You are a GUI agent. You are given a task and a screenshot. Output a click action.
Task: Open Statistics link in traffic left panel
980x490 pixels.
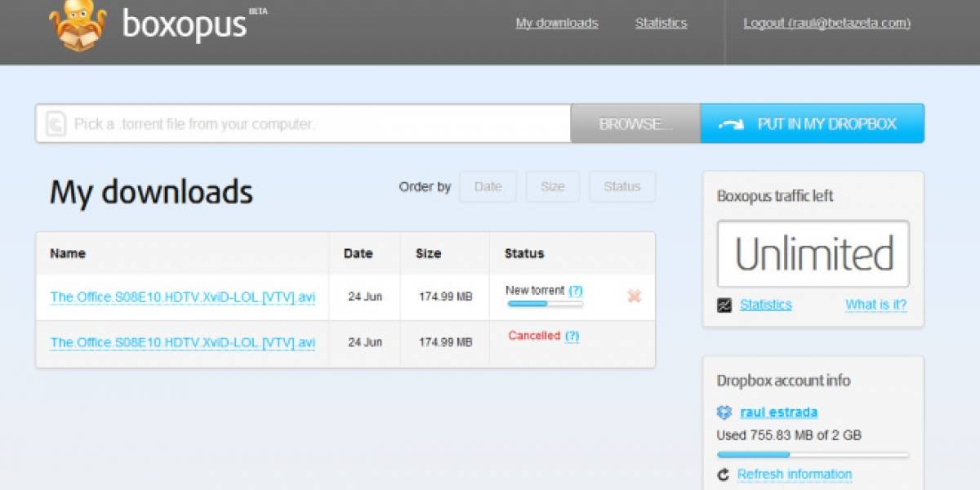(x=765, y=305)
